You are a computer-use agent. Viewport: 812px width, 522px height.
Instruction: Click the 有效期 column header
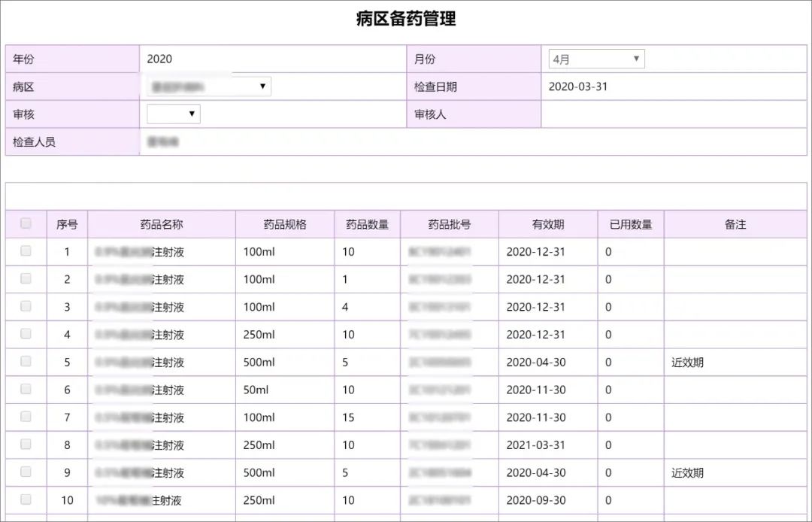click(x=548, y=224)
